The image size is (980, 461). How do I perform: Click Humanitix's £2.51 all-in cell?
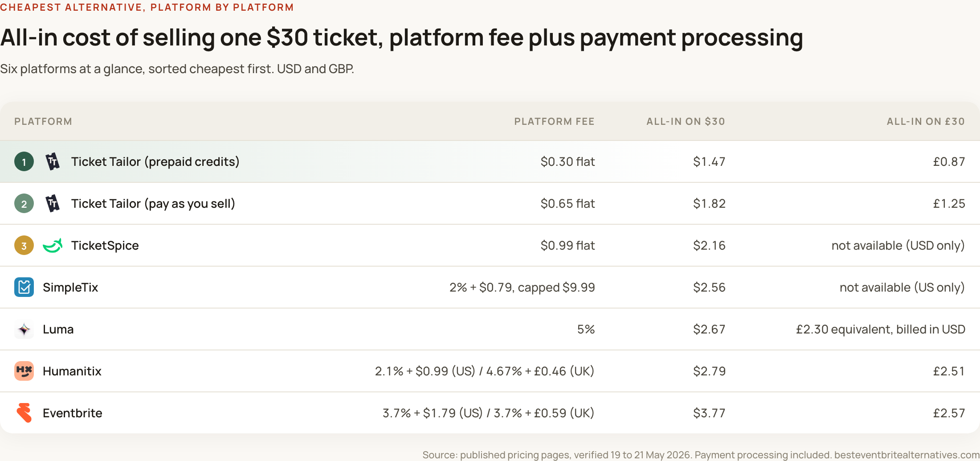[x=949, y=371]
